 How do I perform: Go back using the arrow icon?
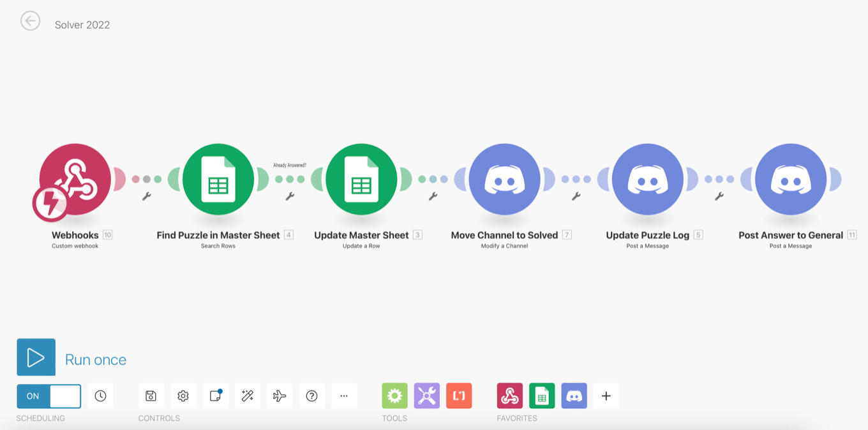click(30, 21)
